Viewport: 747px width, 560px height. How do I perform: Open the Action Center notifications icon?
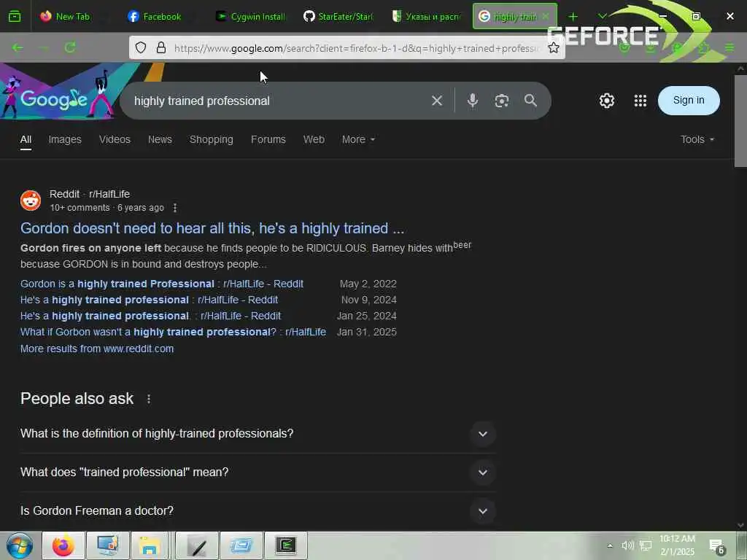717,546
